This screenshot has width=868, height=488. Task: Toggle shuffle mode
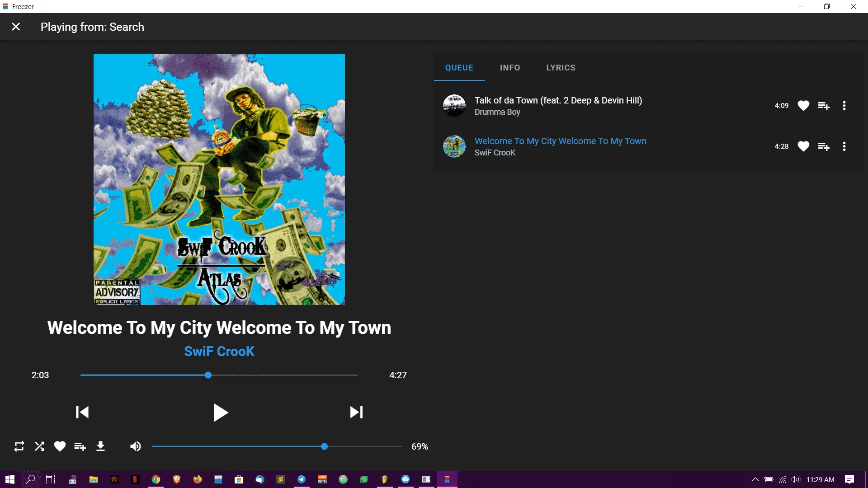pyautogui.click(x=40, y=446)
